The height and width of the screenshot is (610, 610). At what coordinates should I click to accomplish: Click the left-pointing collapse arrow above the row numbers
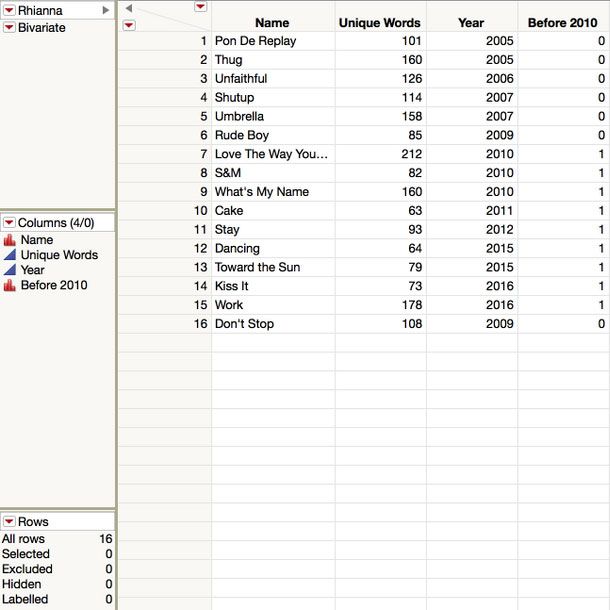tap(129, 9)
